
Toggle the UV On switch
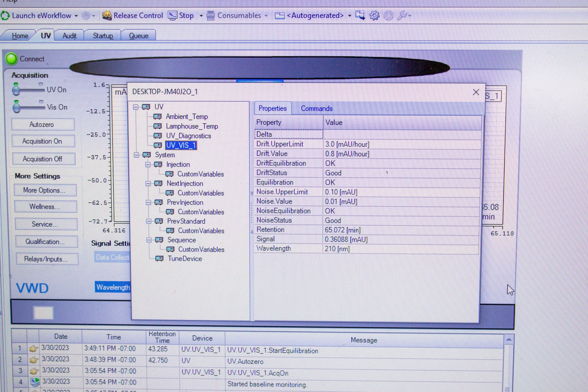point(28,90)
